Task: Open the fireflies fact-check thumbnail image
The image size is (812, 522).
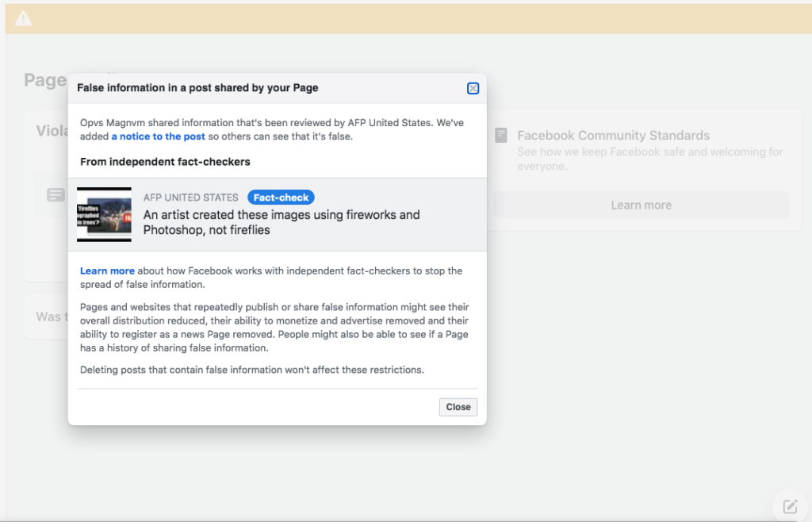Action: 104,214
